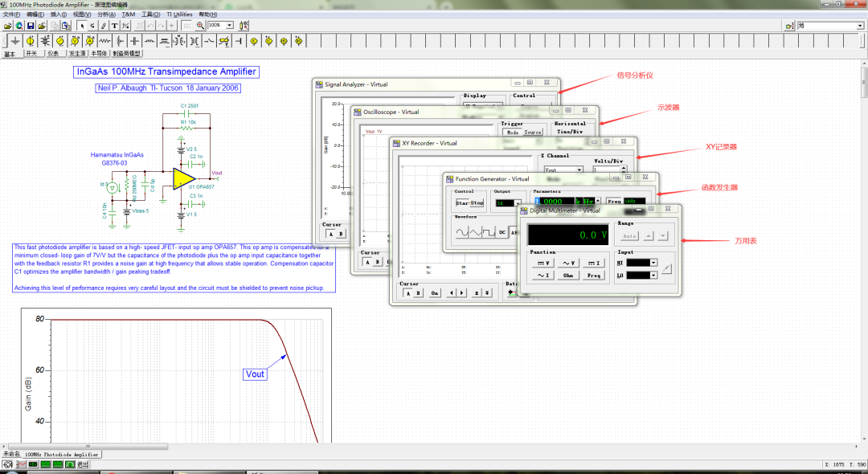The height and width of the screenshot is (474, 868).
Task: Open XY Recorder X Channel Vout dropdown
Action: [579, 170]
